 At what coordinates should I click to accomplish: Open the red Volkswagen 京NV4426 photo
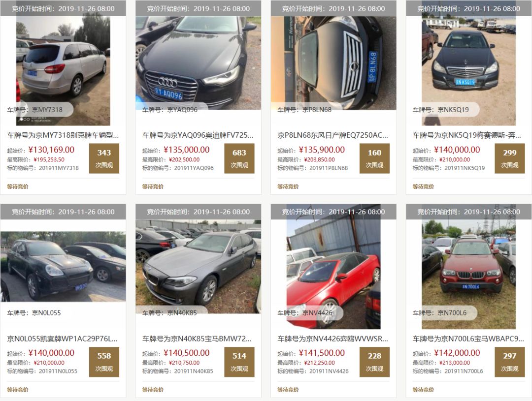(x=333, y=274)
